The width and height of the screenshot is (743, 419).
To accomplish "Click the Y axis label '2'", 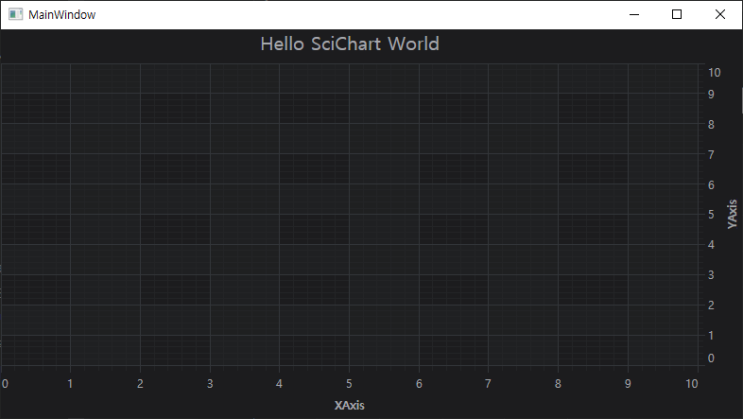I will coord(711,305).
